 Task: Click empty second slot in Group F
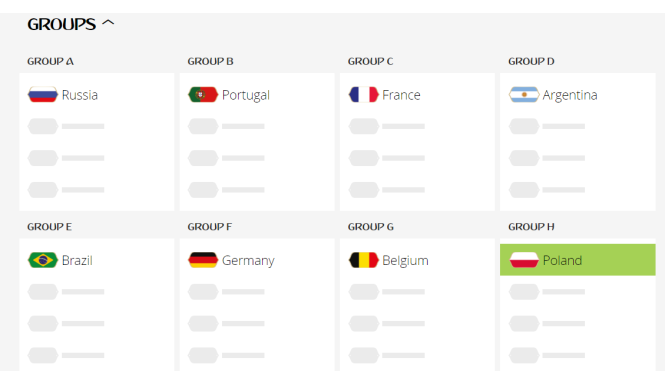pyautogui.click(x=226, y=292)
